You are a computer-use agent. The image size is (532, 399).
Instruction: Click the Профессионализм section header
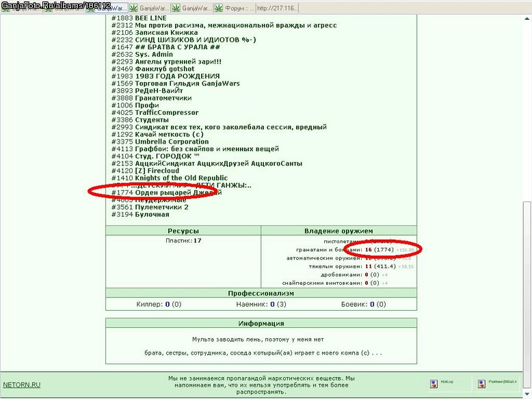click(x=261, y=293)
